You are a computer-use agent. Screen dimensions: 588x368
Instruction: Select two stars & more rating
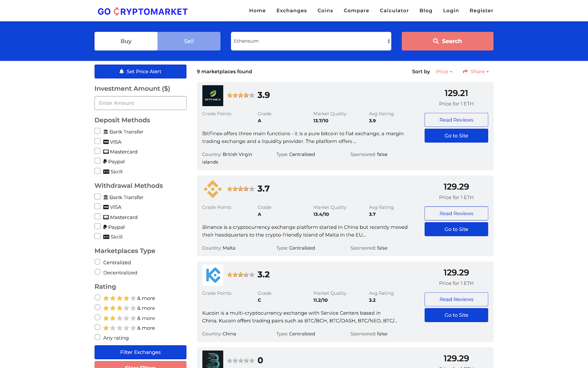tap(97, 317)
